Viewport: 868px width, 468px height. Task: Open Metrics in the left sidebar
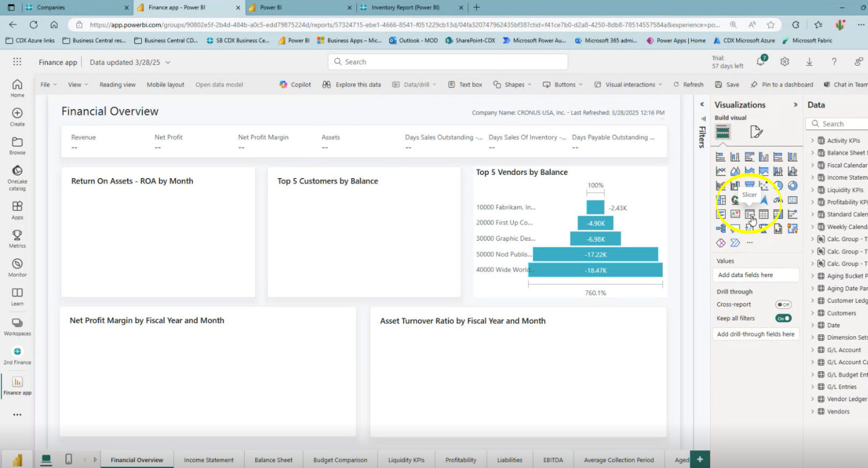(x=17, y=239)
